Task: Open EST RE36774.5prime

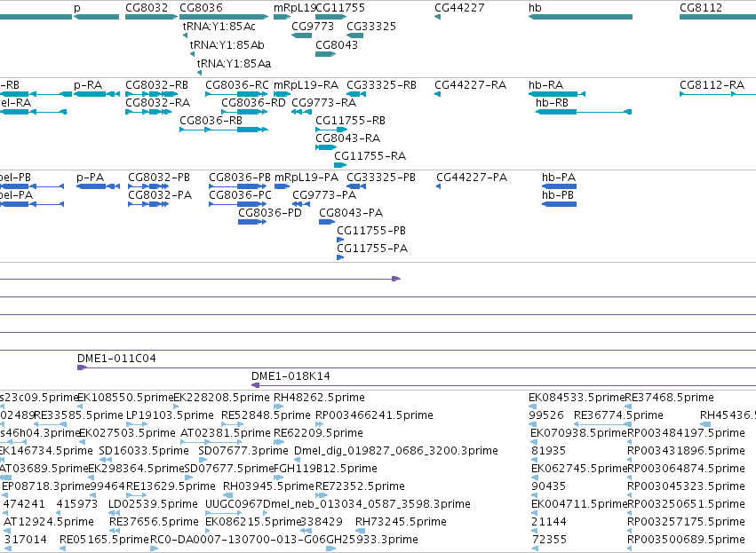Action: coord(618,415)
